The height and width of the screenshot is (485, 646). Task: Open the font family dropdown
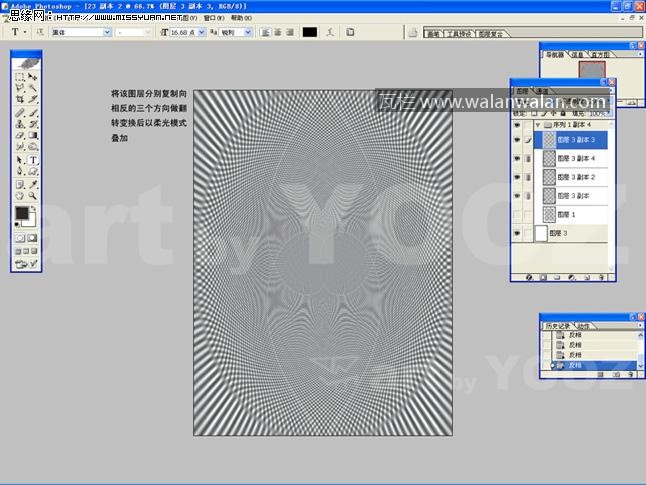coord(107,32)
